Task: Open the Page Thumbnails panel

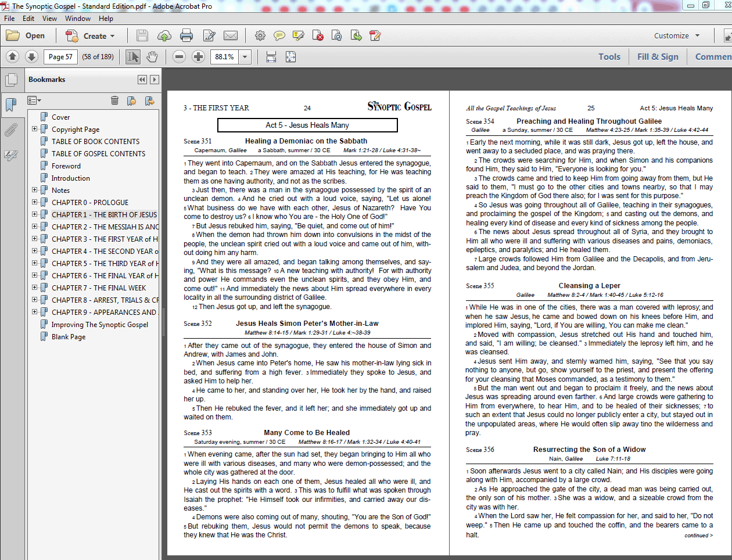Action: tap(10, 80)
